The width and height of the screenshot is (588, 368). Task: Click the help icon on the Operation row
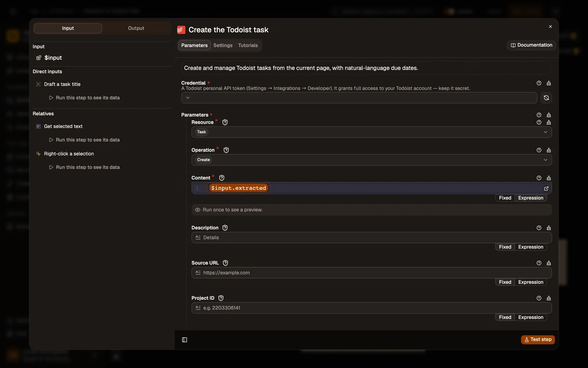539,150
